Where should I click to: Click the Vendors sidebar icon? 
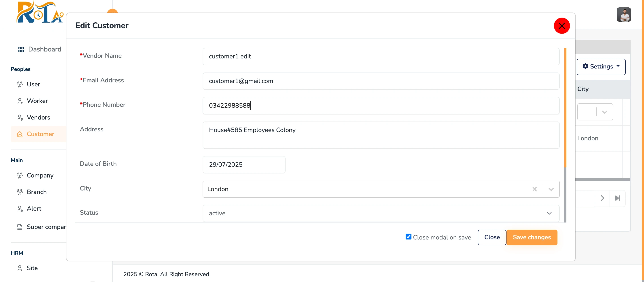20,117
